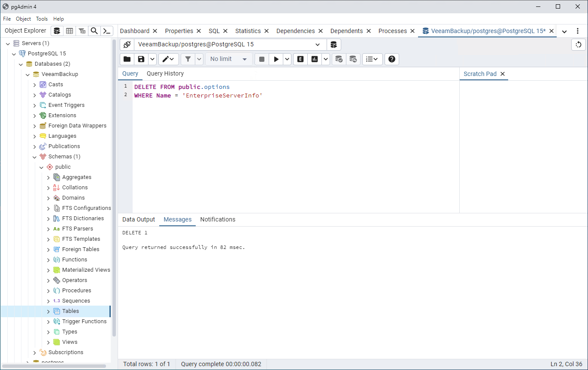Open the save options dropdown arrow
The image size is (588, 370).
tap(152, 59)
